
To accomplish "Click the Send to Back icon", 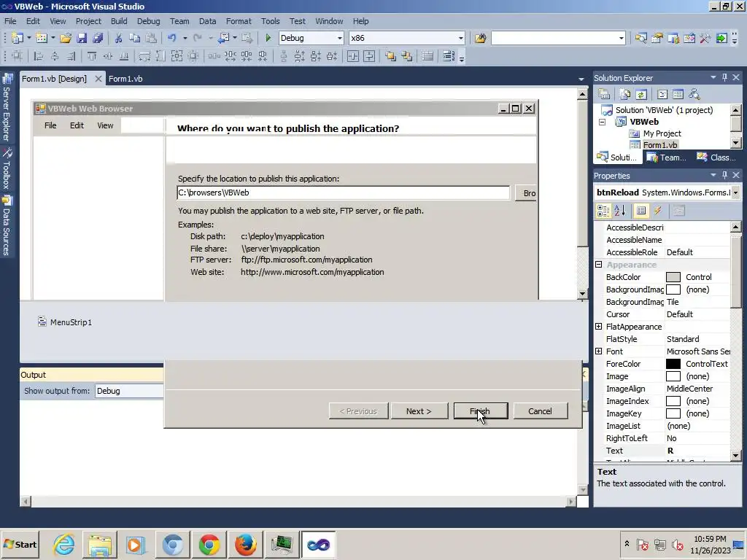I will coord(407,56).
